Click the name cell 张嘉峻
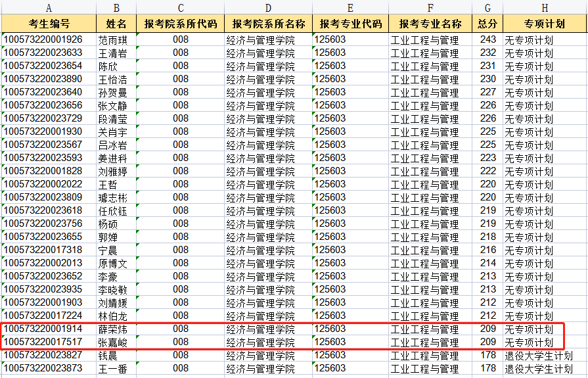 point(112,343)
